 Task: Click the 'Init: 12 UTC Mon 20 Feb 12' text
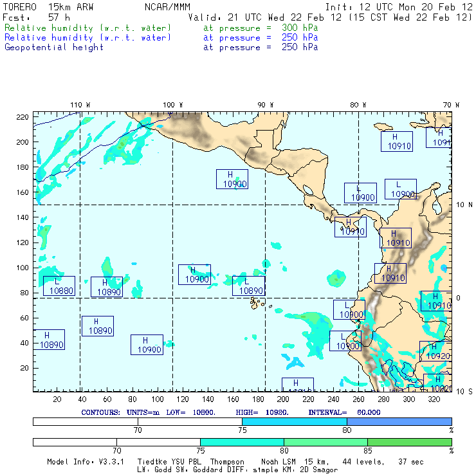(x=399, y=7)
